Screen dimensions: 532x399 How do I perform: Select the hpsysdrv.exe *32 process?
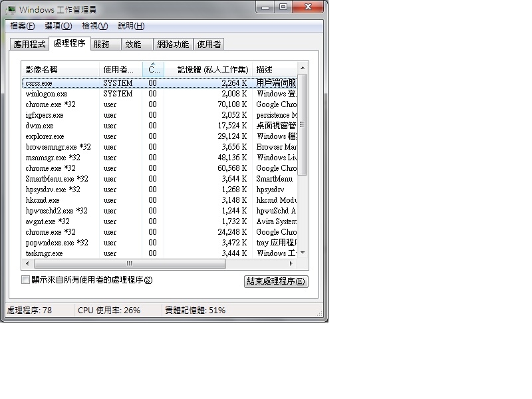click(x=159, y=190)
